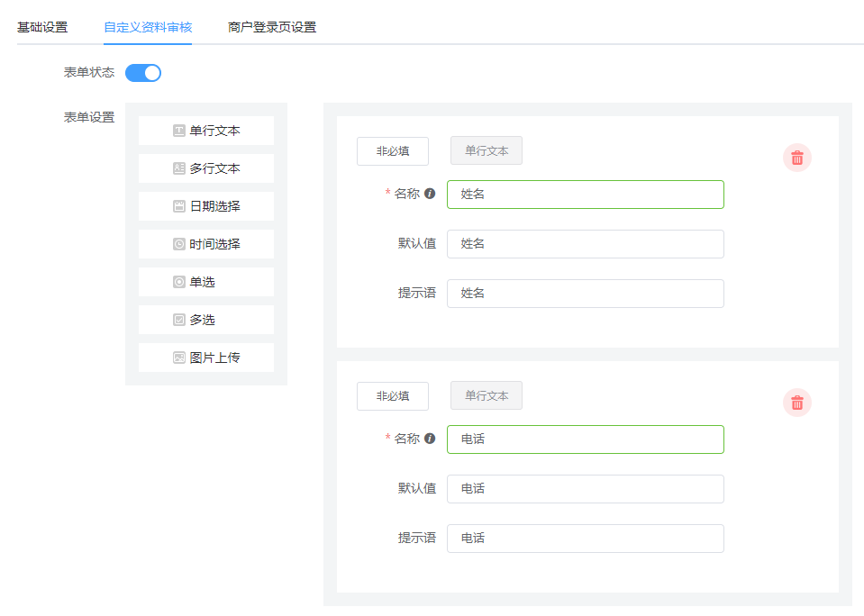Toggle 非必填 button in 姓名 block
The width and height of the screenshot is (864, 616).
click(x=392, y=151)
